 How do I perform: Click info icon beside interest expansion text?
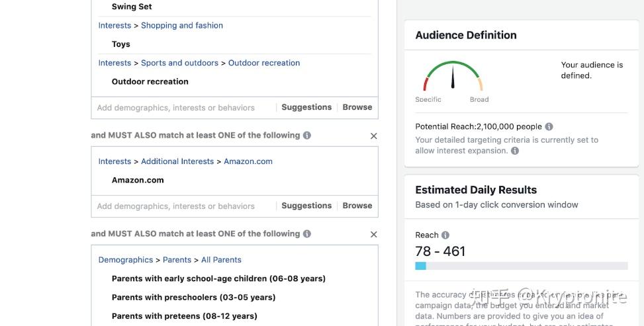coord(515,151)
